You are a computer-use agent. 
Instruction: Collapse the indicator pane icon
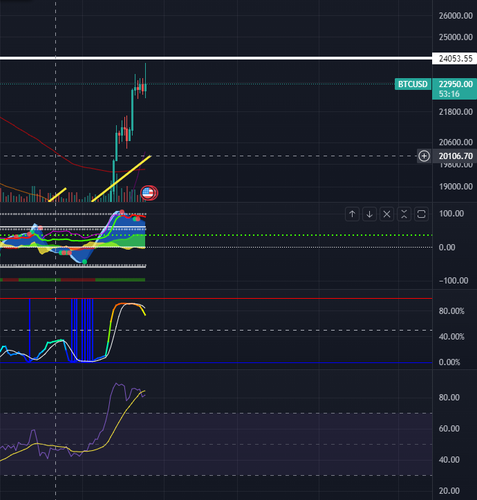click(x=404, y=214)
